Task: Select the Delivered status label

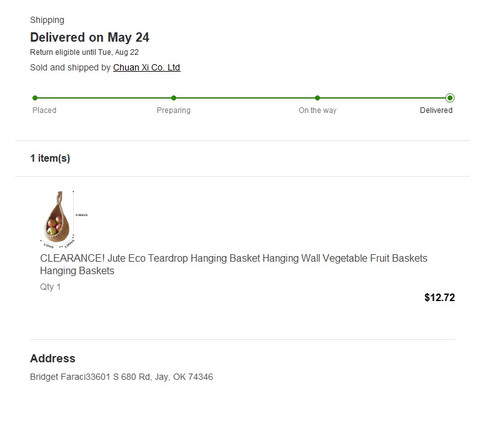Action: [436, 110]
